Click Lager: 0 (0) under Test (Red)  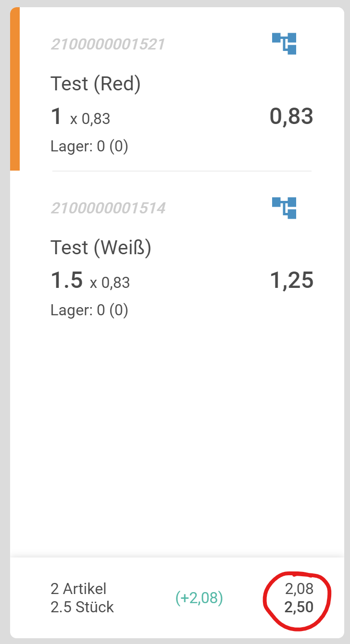point(89,147)
